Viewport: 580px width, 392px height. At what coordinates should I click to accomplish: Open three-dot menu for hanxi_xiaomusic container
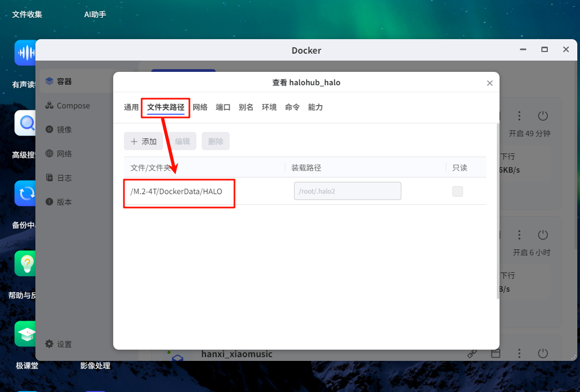[x=519, y=353]
